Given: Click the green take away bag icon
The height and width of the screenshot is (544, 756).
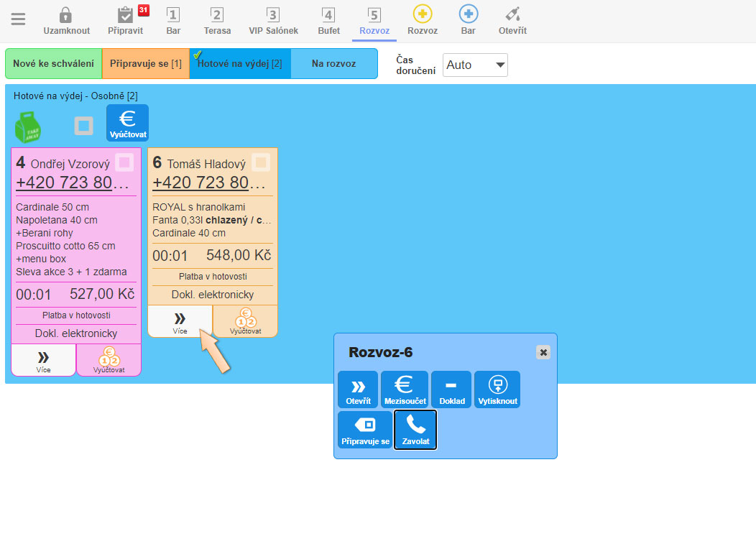Looking at the screenshot, I should (x=29, y=127).
